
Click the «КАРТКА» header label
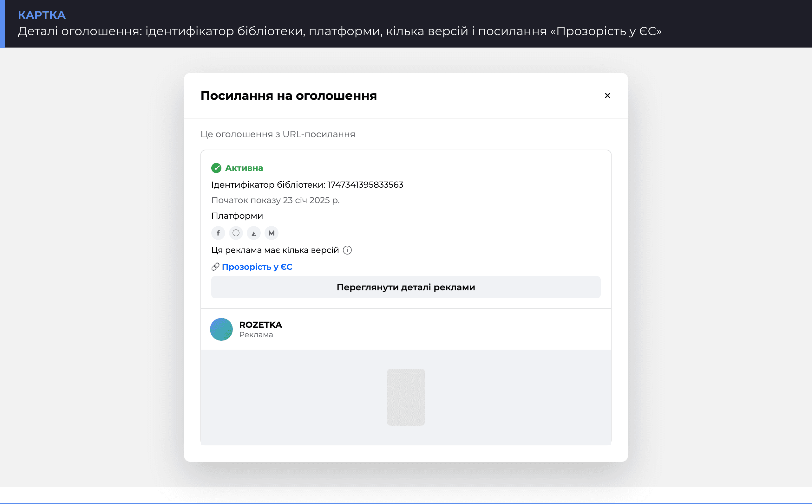(x=42, y=15)
